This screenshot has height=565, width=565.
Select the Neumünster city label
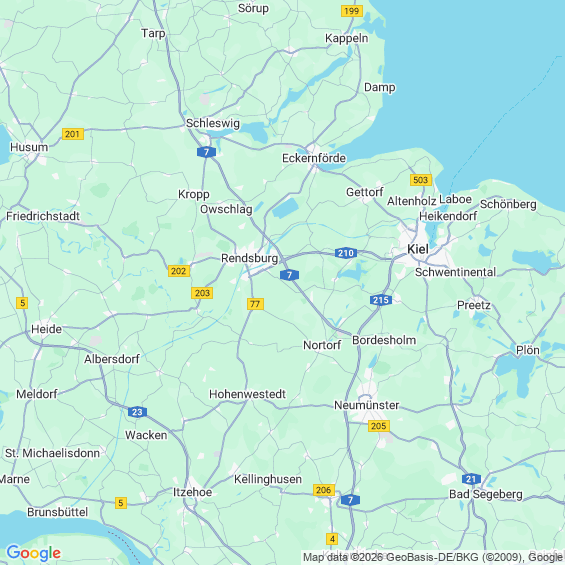(366, 405)
